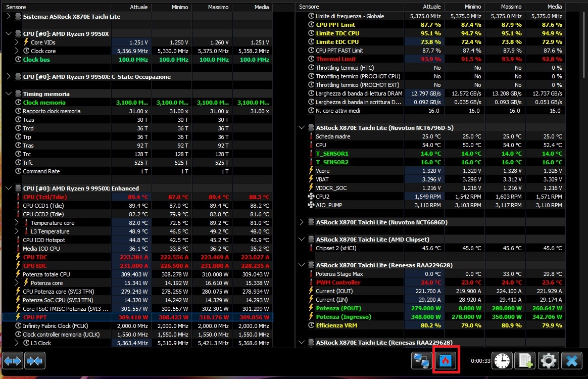The image size is (588, 379).
Task: Expand the Clock core row
Action: point(17,51)
